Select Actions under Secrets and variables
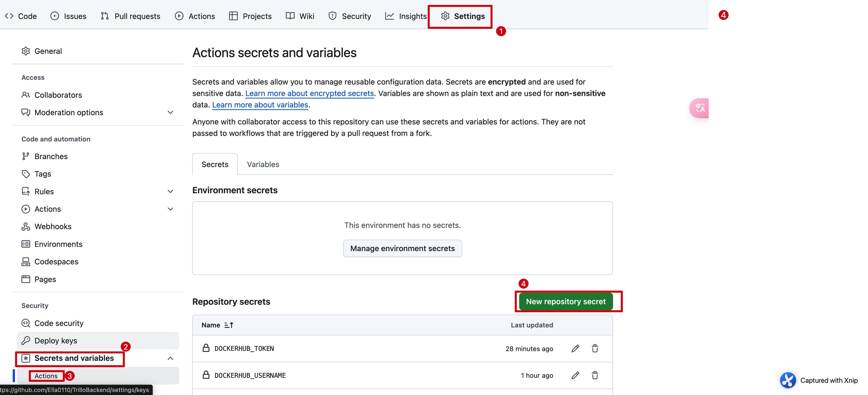 click(x=46, y=376)
